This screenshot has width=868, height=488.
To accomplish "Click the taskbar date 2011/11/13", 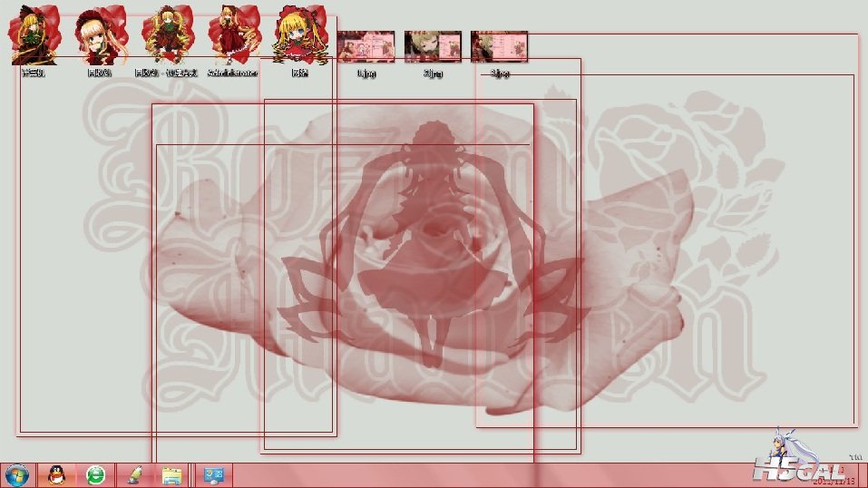I will point(834,482).
